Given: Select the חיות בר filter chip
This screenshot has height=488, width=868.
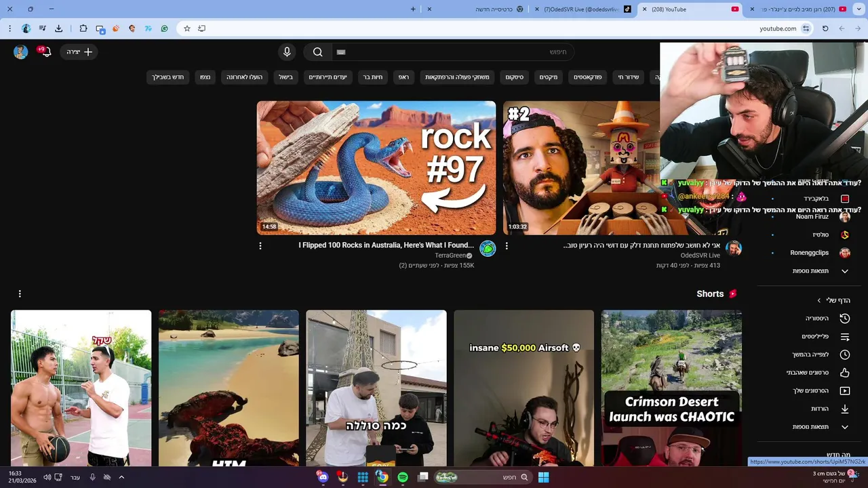Looking at the screenshot, I should (373, 77).
